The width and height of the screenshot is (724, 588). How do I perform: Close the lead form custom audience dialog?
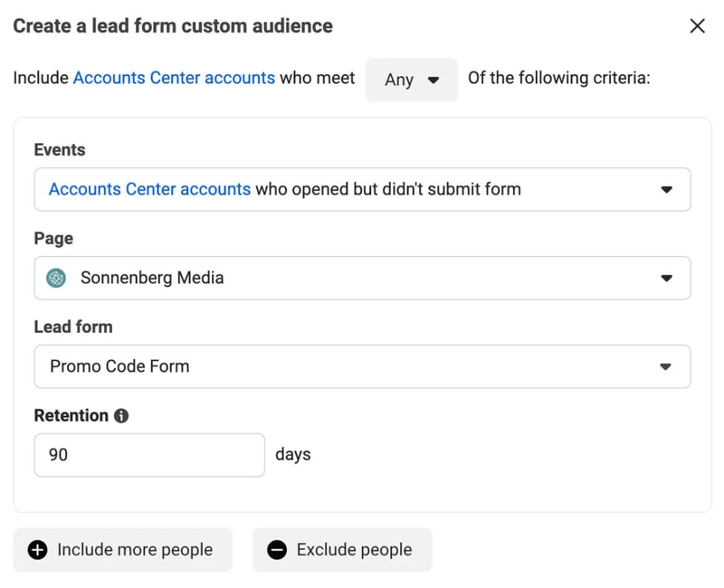pos(697,26)
